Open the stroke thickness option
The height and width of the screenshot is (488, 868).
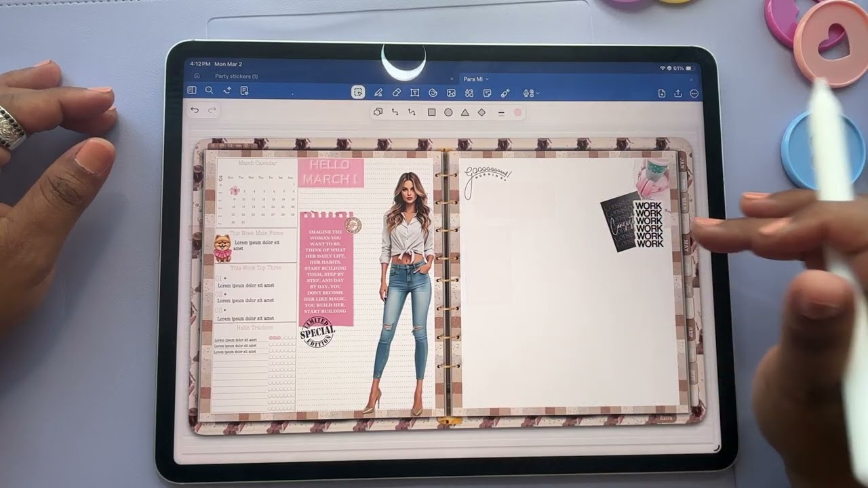[x=501, y=113]
